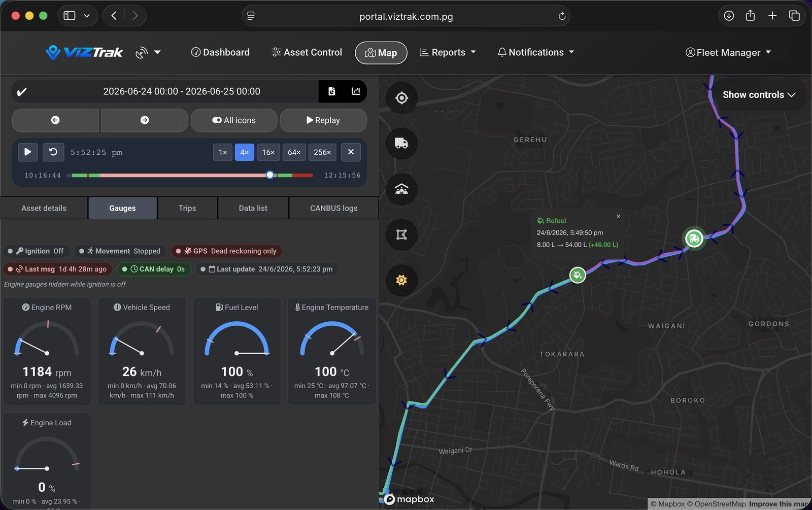This screenshot has height=510, width=812.
Task: Confirm date range with checkmark icon
Action: point(22,92)
